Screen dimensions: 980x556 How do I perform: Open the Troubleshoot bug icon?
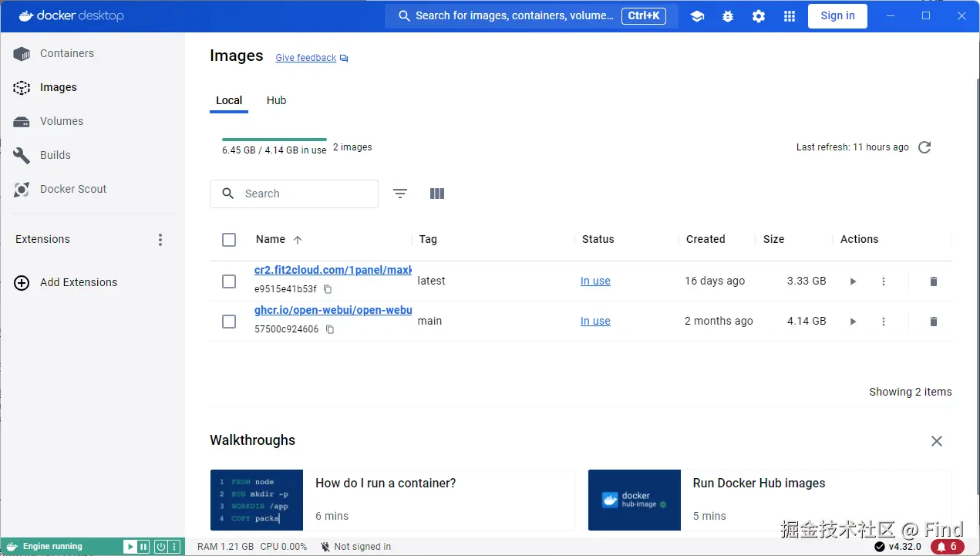(728, 16)
